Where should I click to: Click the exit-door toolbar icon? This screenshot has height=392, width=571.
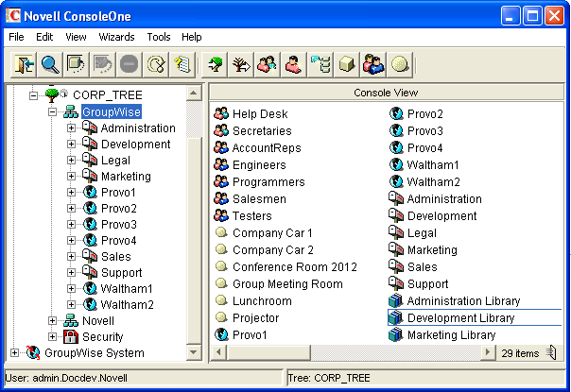click(24, 65)
